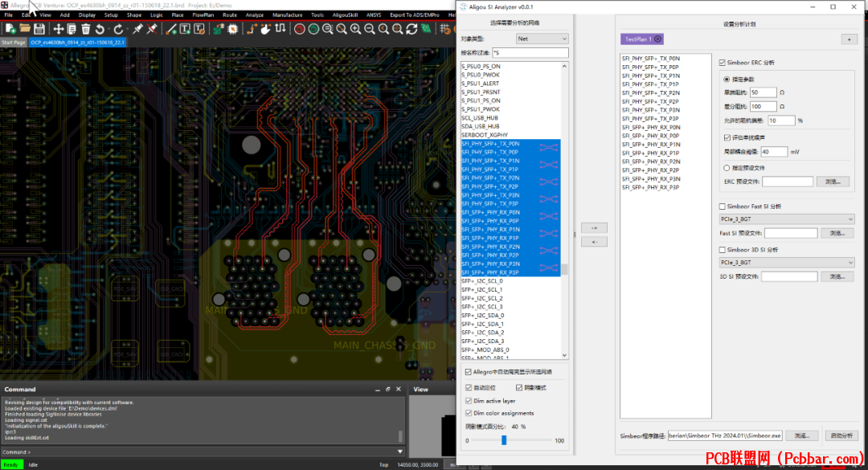Redo the last action in Allegro
Viewport: 868px width, 470px height.
(118, 29)
